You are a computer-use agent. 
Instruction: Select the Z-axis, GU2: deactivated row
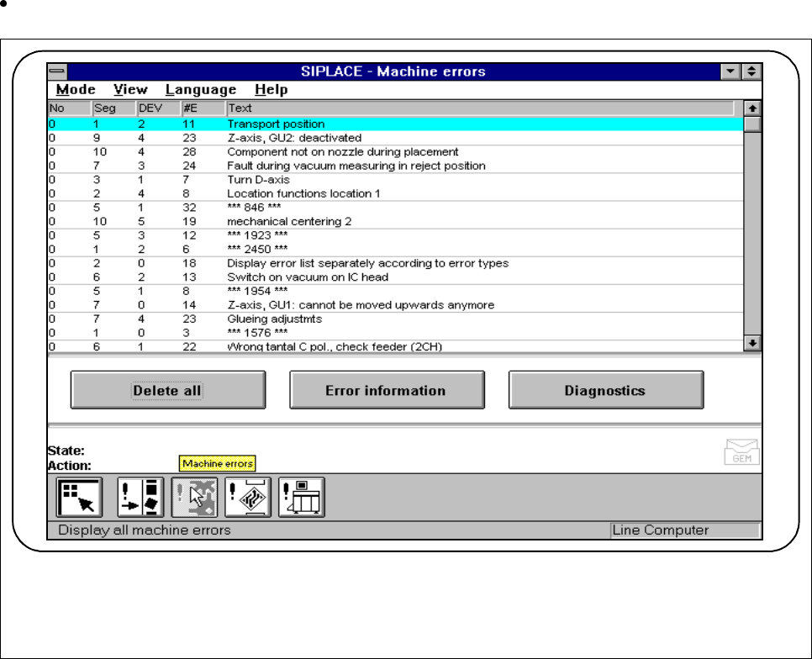(x=396, y=138)
